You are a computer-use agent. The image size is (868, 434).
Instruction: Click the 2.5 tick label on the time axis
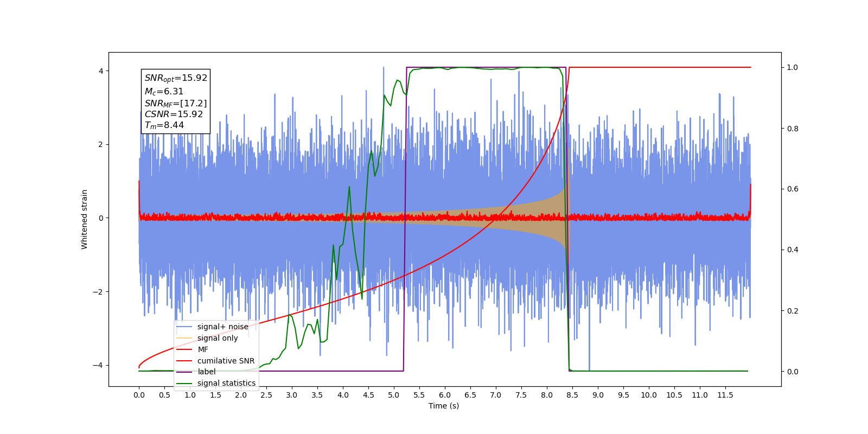(266, 395)
